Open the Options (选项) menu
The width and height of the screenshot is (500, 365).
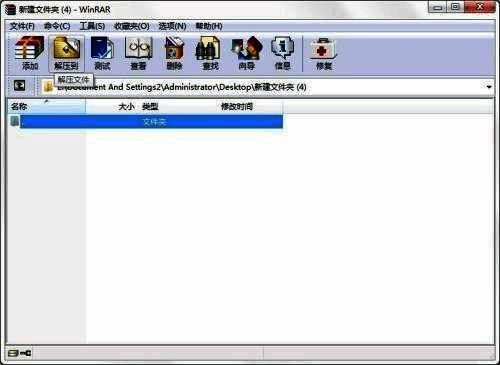[172, 26]
